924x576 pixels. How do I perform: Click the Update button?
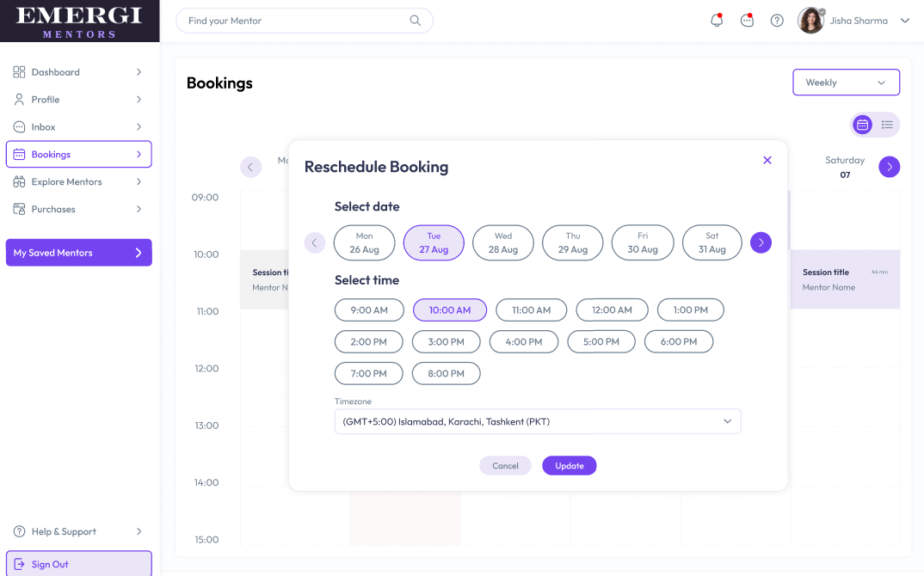click(x=569, y=465)
